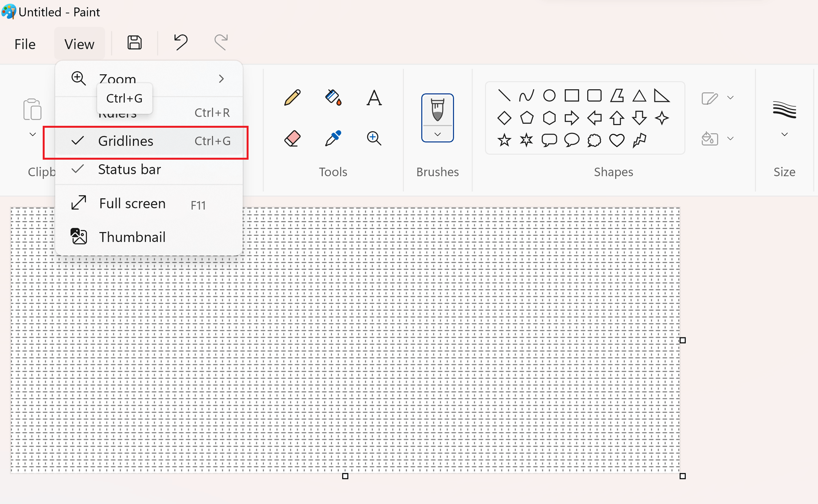This screenshot has height=504, width=818.
Task: Choose the Hexagon shape
Action: (x=549, y=118)
